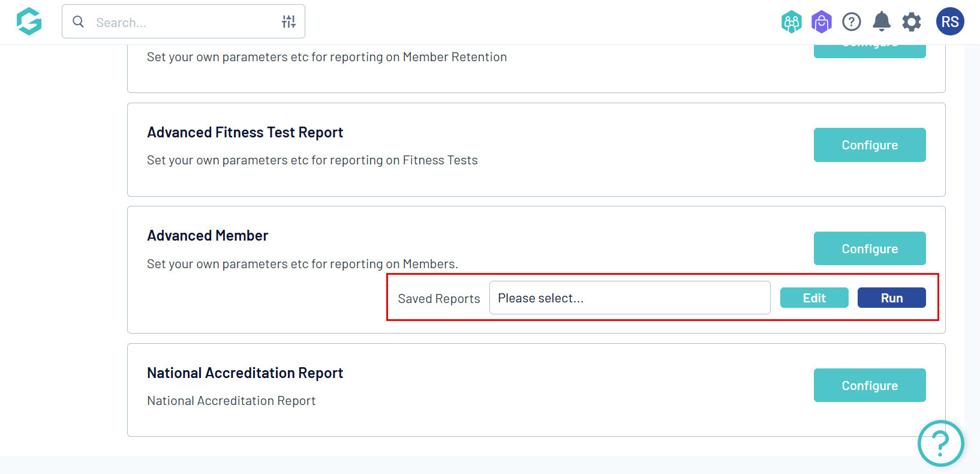Image resolution: width=980 pixels, height=474 pixels.
Task: Open the teal members group icon
Action: [791, 22]
